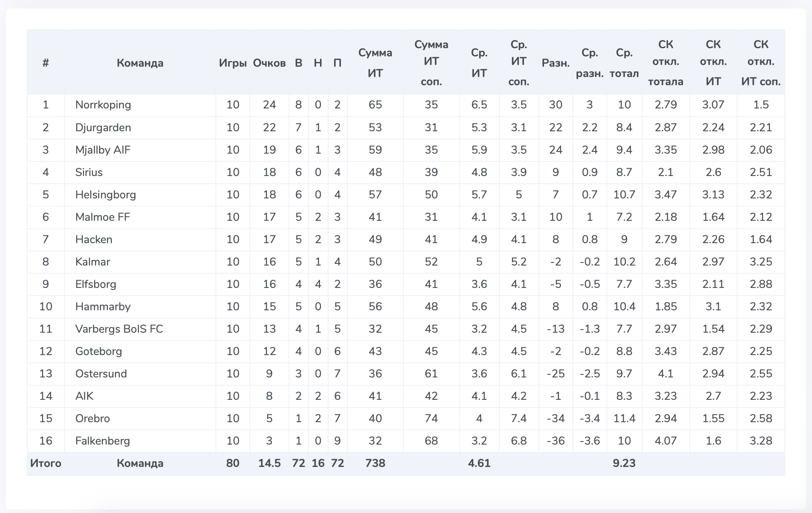Select team name Norrkoping
The width and height of the screenshot is (812, 513).
pyautogui.click(x=103, y=105)
